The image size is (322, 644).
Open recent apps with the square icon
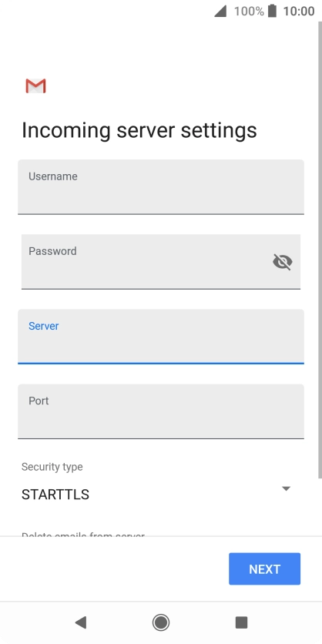[x=242, y=622]
